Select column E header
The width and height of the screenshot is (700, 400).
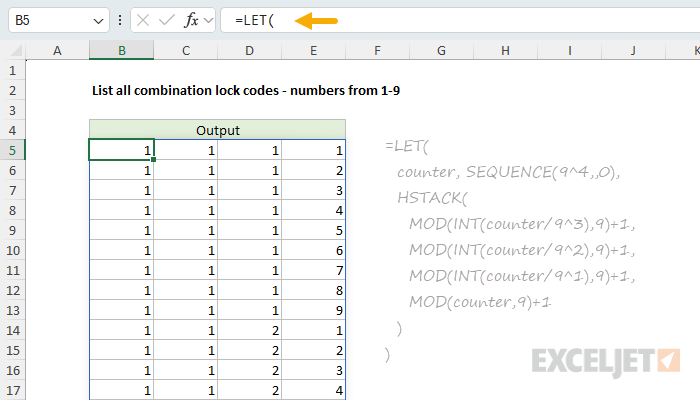(313, 50)
